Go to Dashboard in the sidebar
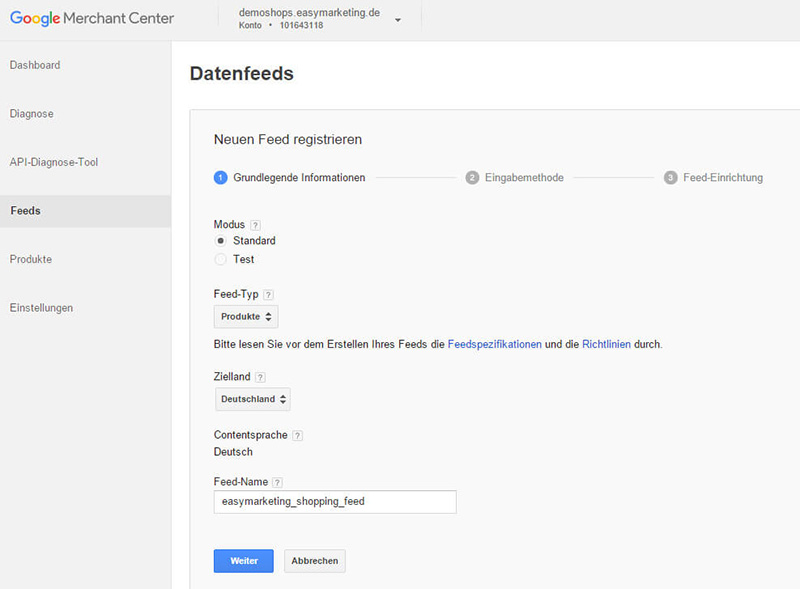Image resolution: width=800 pixels, height=589 pixels. point(35,65)
